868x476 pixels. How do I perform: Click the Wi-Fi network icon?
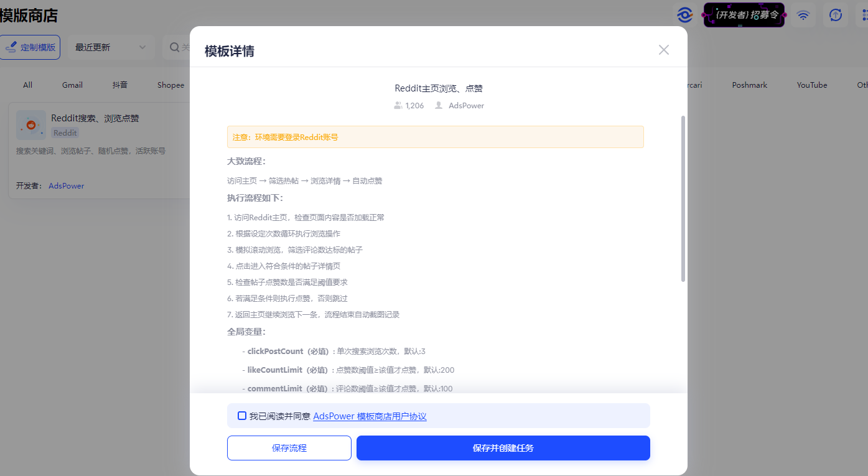[803, 15]
